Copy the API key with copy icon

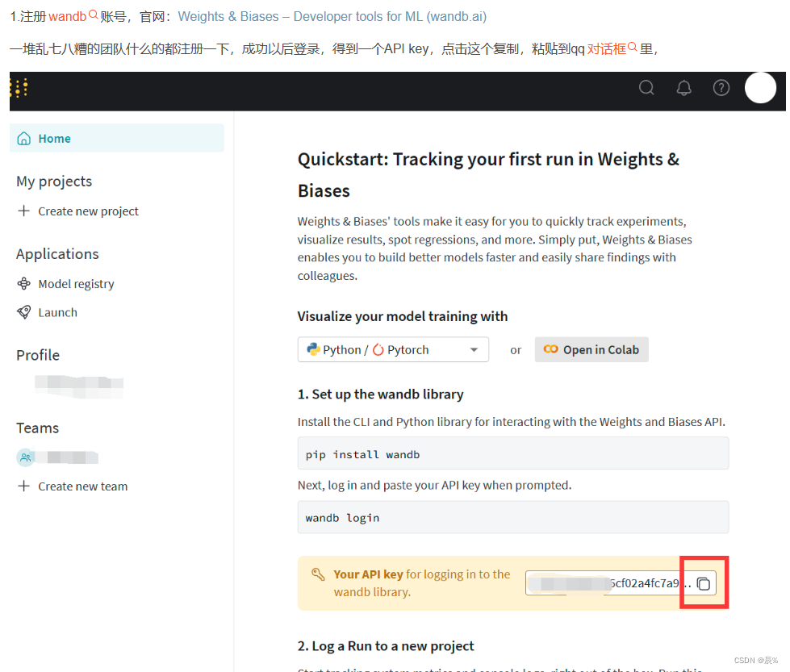(704, 583)
